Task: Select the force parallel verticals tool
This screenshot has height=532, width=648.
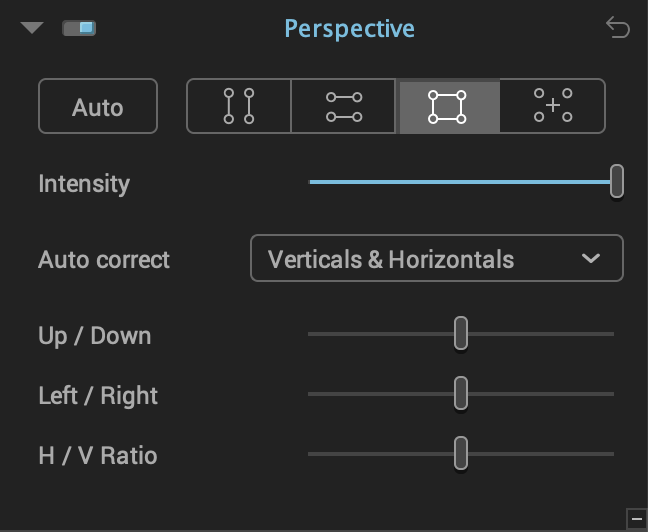Action: coord(239,106)
